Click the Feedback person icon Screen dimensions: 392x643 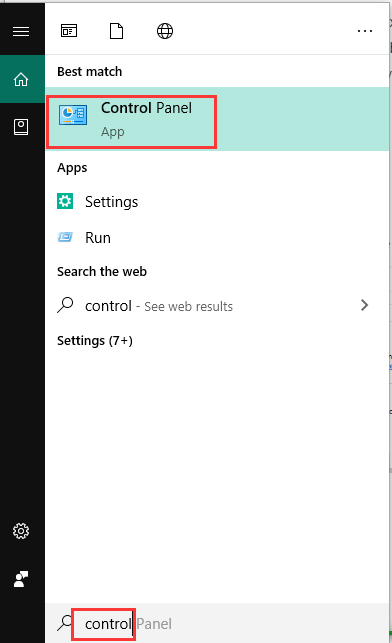click(21, 579)
